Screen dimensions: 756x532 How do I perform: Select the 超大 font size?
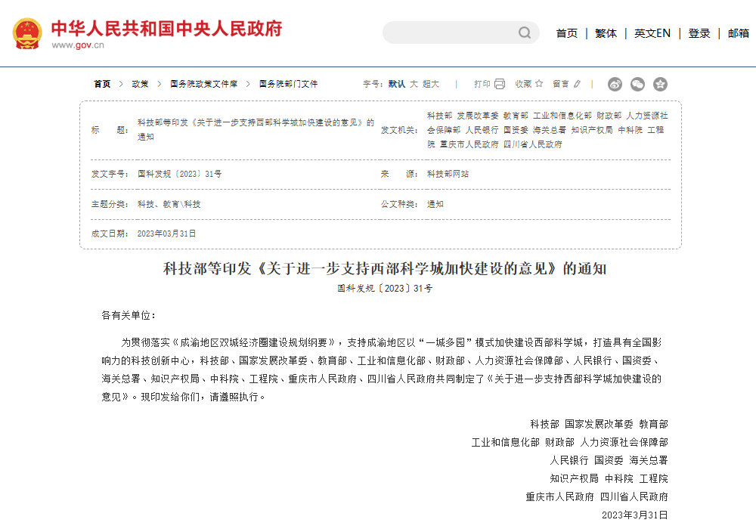coord(431,84)
